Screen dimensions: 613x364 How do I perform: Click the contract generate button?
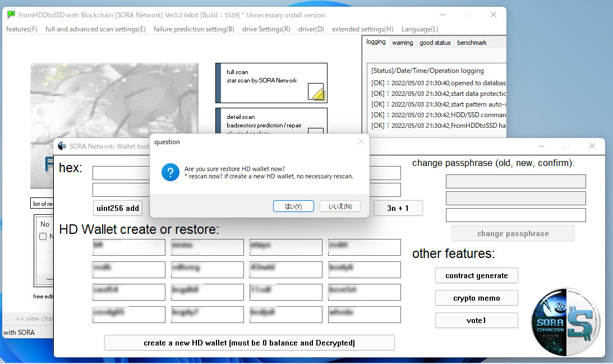[477, 275]
